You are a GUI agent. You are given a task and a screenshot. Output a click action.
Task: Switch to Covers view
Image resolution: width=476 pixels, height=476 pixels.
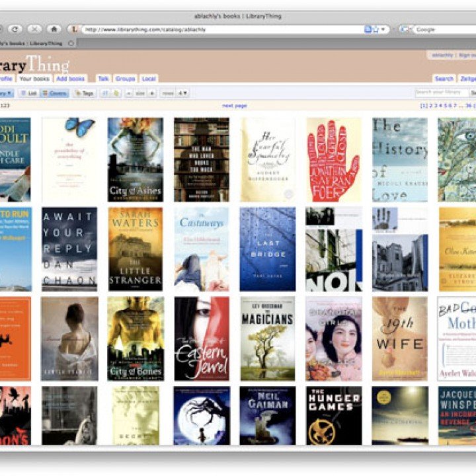[54, 93]
